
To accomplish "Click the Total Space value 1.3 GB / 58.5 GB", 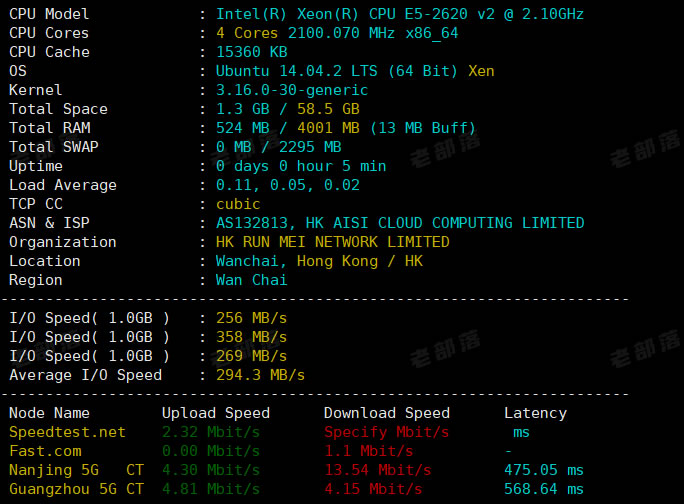I will (x=288, y=109).
